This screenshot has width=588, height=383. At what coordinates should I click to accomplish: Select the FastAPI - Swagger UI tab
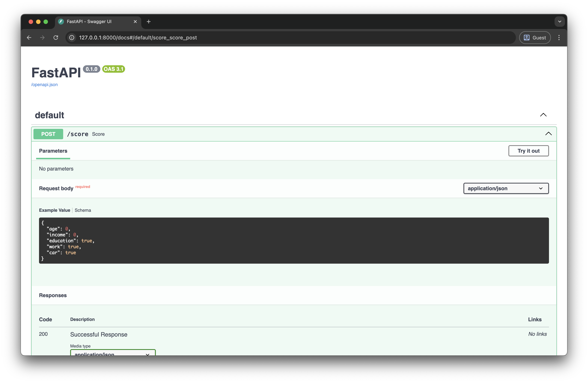(x=98, y=22)
